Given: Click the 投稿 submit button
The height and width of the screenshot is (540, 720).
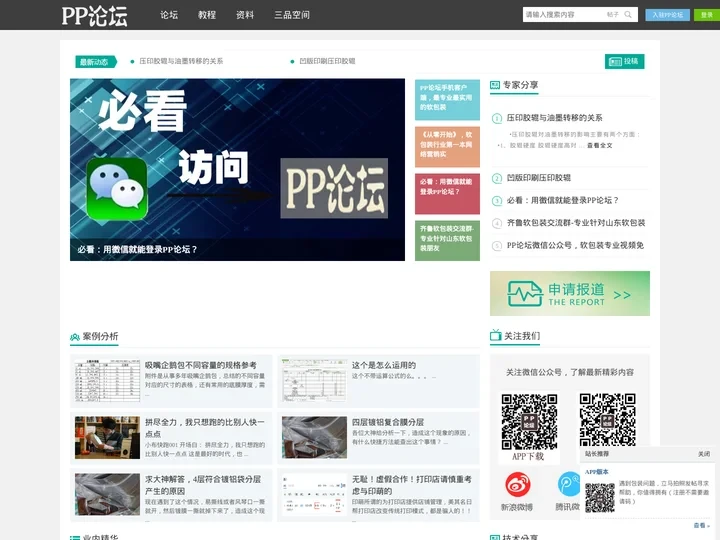Looking at the screenshot, I should (624, 61).
